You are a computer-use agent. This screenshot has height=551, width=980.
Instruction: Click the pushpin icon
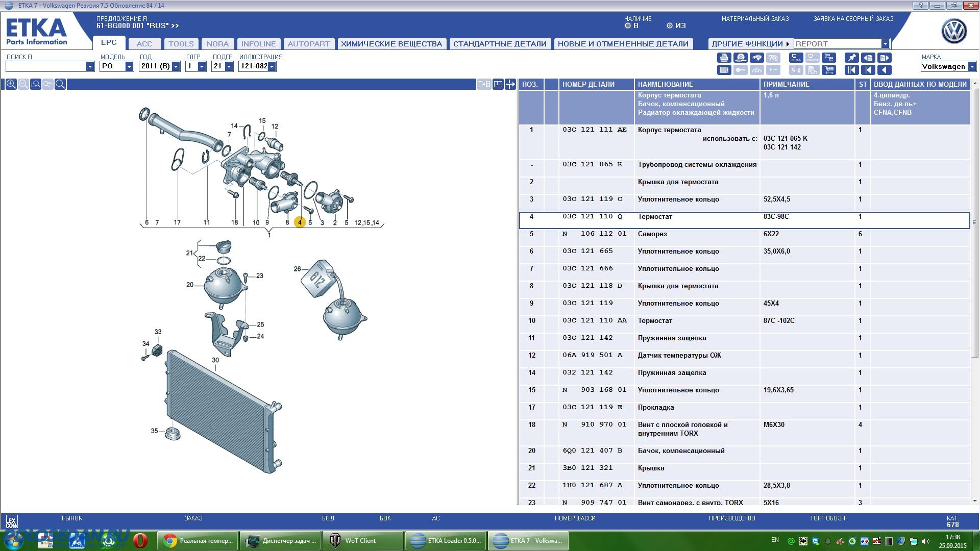coord(852,58)
